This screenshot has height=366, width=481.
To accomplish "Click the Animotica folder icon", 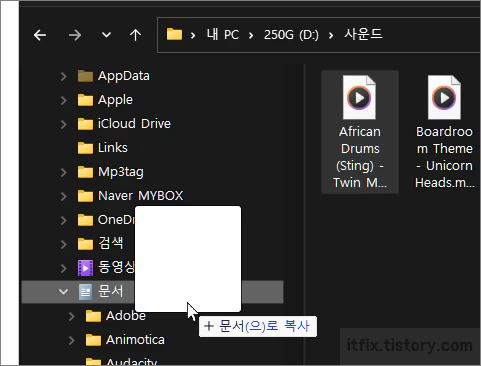I will pyautogui.click(x=93, y=340).
